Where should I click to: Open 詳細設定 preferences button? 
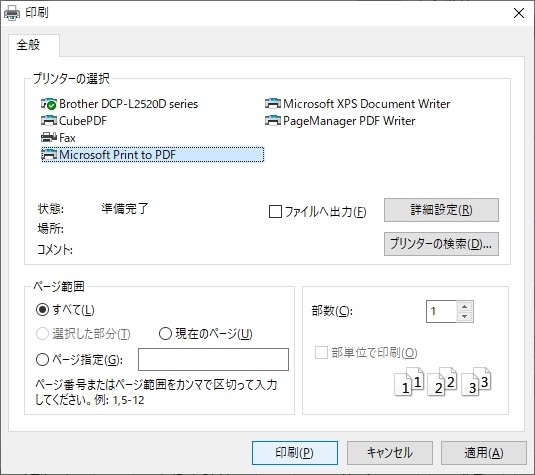click(x=441, y=210)
